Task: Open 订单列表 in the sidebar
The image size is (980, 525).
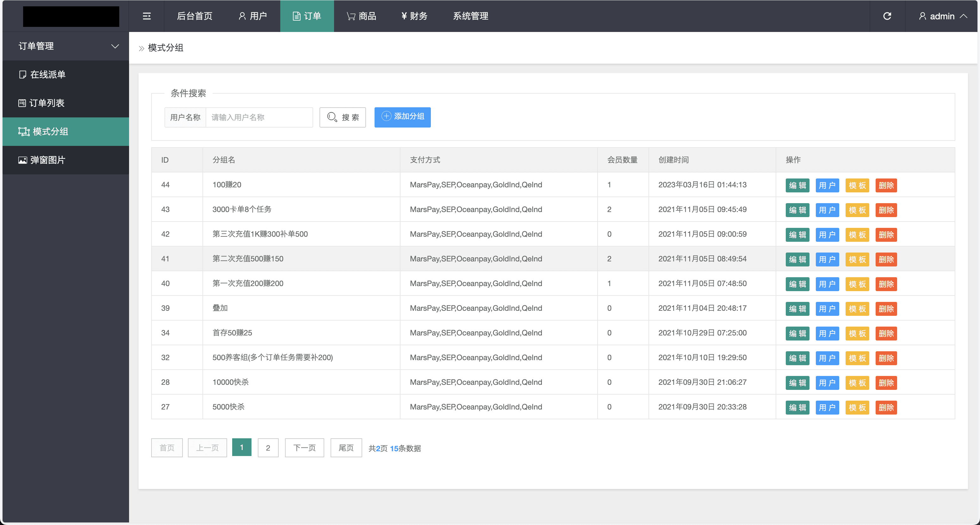Action: coord(47,103)
